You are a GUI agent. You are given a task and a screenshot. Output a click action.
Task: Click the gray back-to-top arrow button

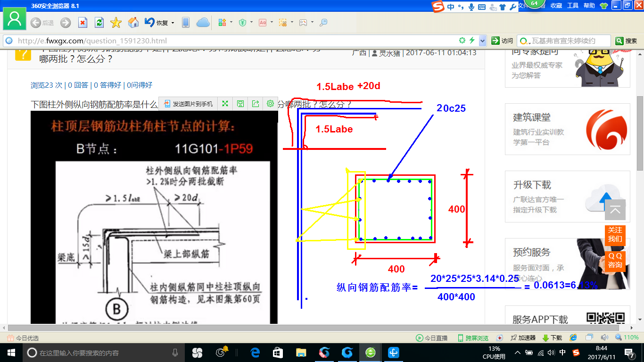tap(615, 210)
